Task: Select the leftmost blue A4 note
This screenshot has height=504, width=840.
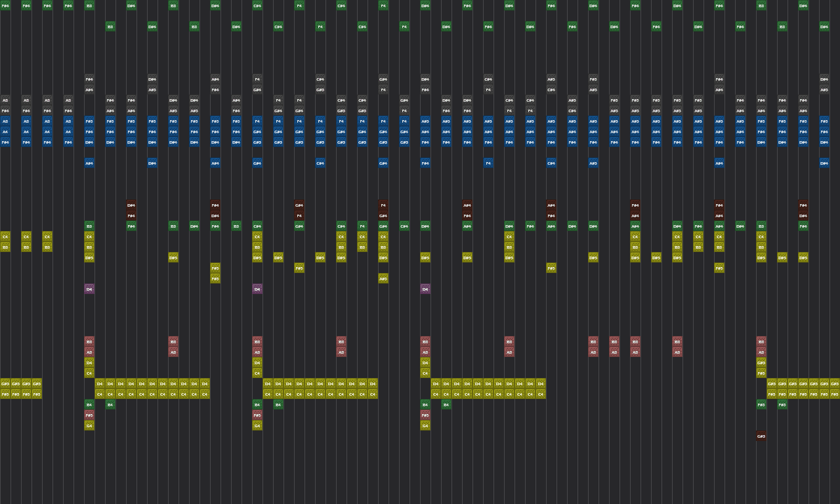Action: [5, 131]
